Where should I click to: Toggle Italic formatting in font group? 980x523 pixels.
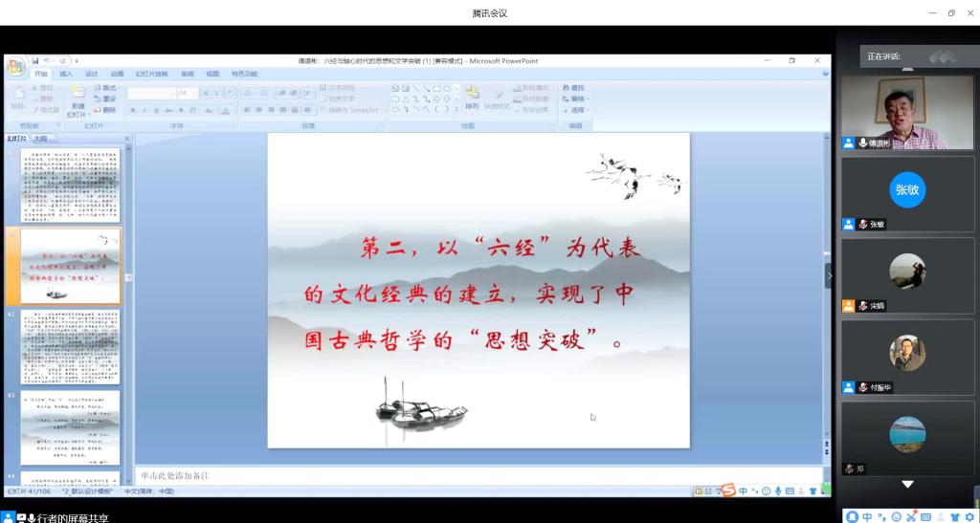pos(144,110)
